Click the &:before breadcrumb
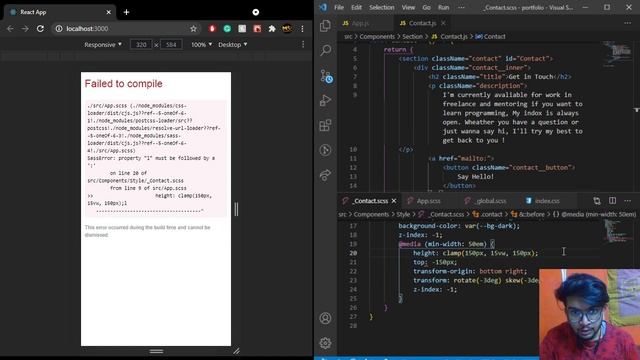Screen dimensions: 640x360 pos(528,214)
